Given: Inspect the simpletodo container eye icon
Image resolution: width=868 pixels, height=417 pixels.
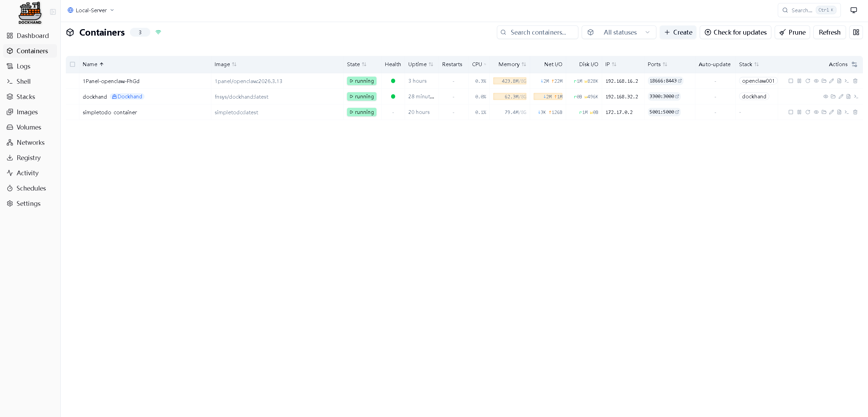Looking at the screenshot, I should 816,112.
